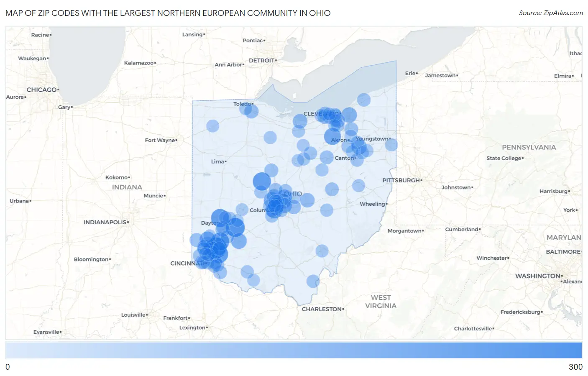Click the INDIANA state label
The width and height of the screenshot is (588, 376).
[127, 187]
